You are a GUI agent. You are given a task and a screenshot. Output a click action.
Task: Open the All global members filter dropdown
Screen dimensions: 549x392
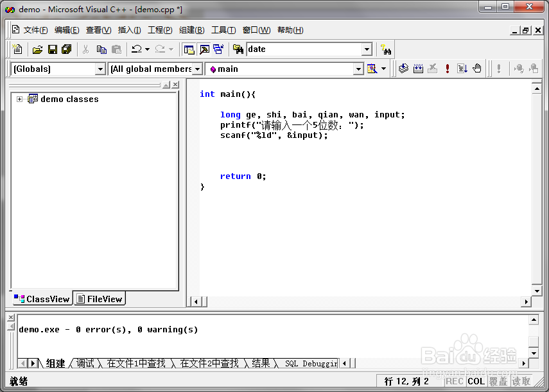(x=198, y=69)
